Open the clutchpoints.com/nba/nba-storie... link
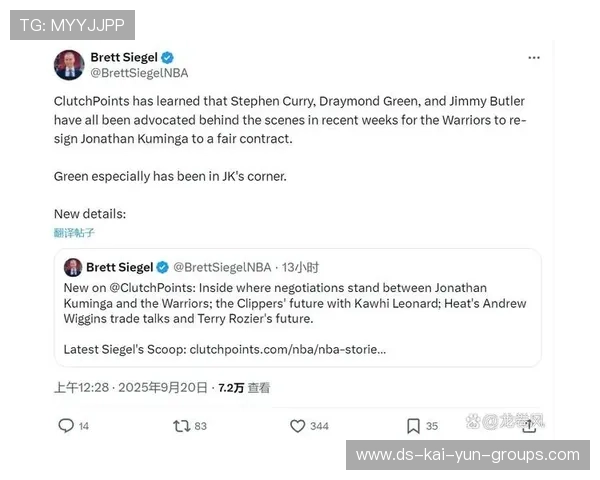Image resolution: width=600 pixels, height=480 pixels. (x=288, y=349)
